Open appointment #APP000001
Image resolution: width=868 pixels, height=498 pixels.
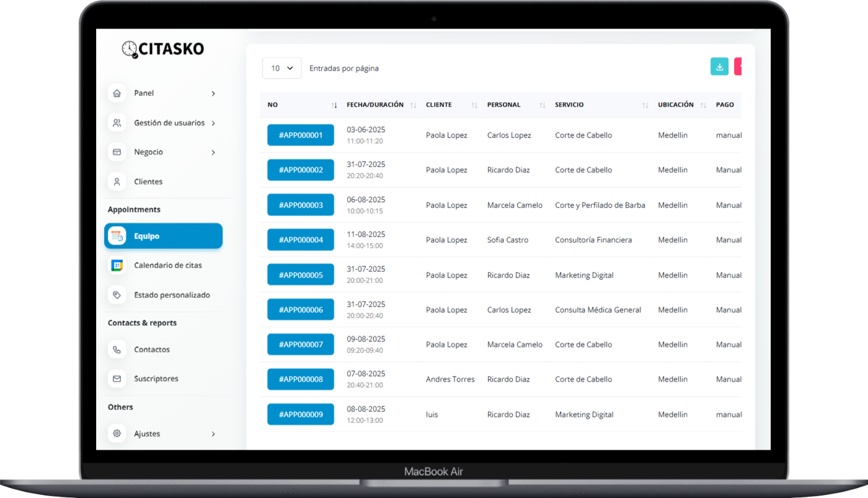click(x=301, y=135)
